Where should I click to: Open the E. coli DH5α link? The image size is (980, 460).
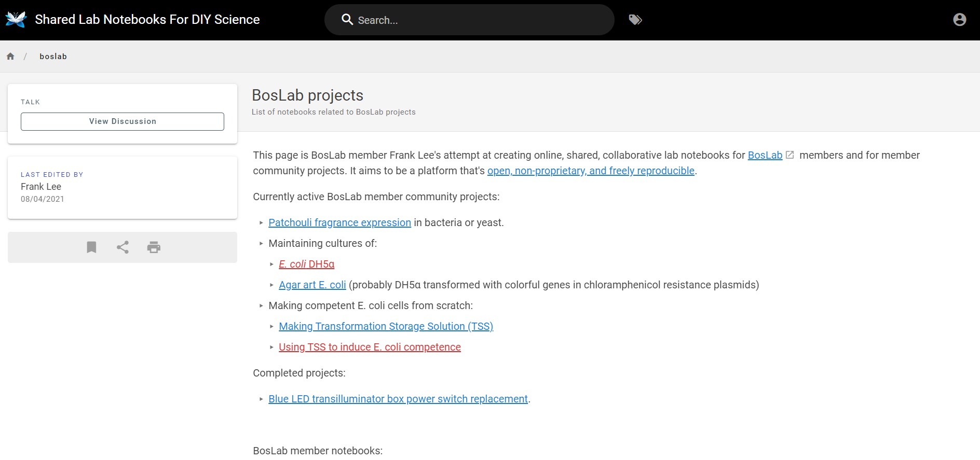[306, 264]
